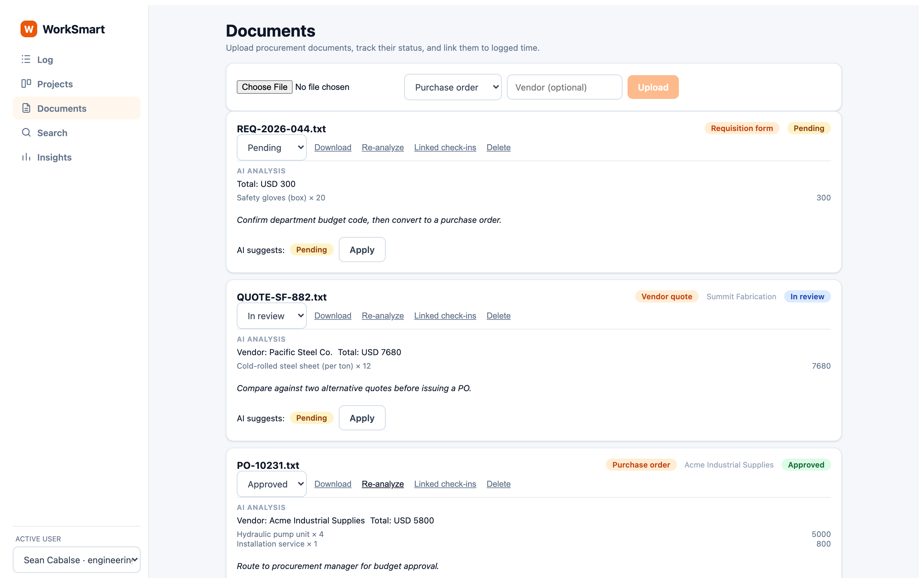Open the Purchase order document type dropdown

tap(453, 87)
